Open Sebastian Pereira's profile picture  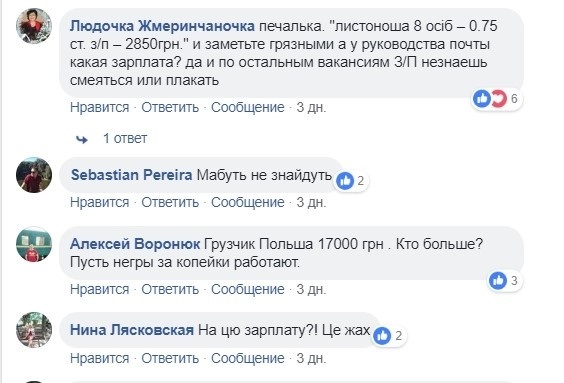pos(34,175)
